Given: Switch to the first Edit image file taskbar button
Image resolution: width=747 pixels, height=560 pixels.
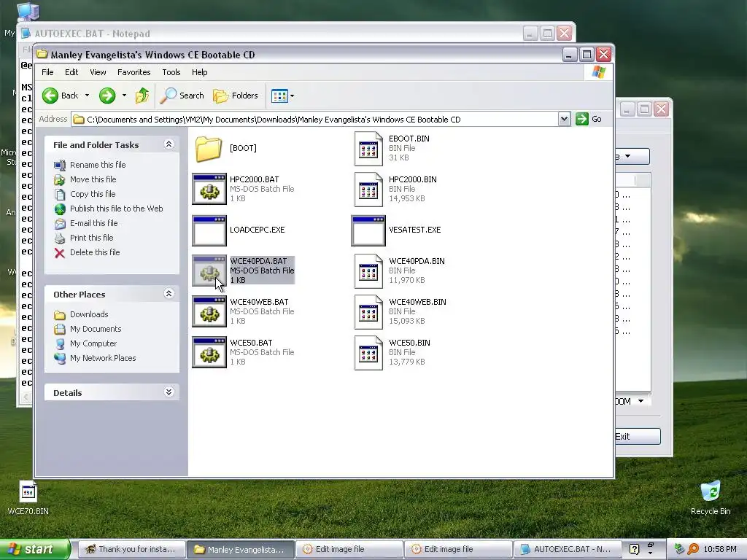Looking at the screenshot, I should [x=349, y=550].
